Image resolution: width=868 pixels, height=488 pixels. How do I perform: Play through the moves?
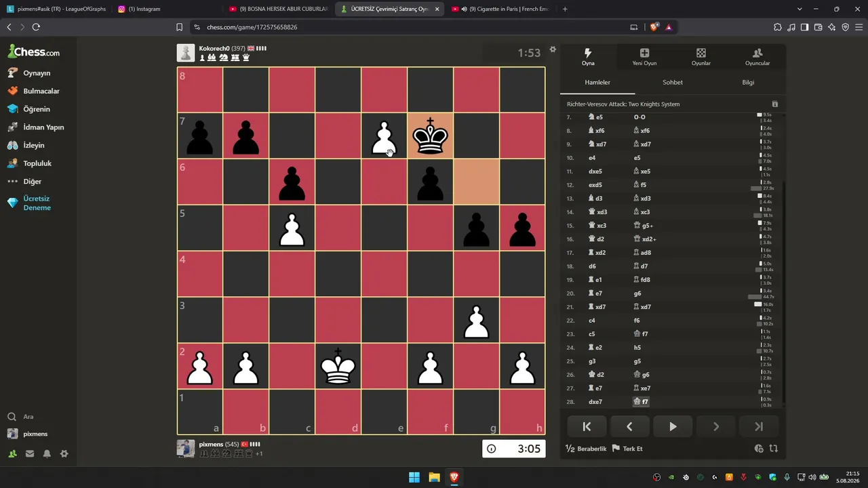[x=673, y=426]
